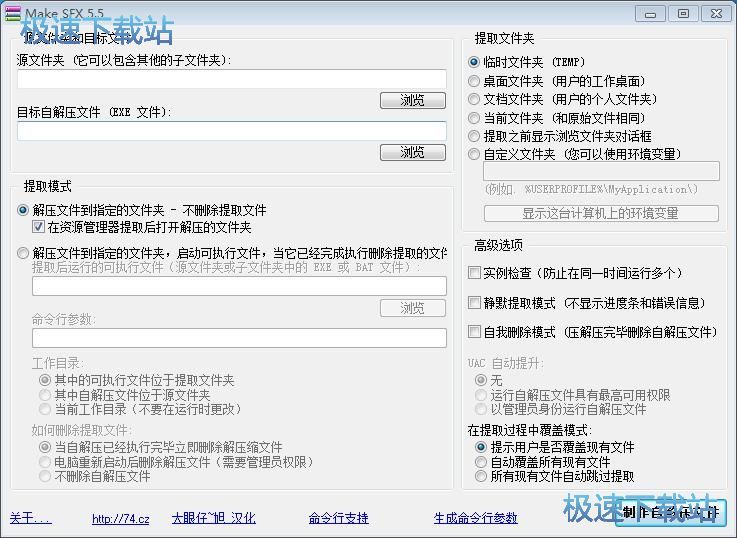This screenshot has height=538, width=737.
Task: Click the make self-extracting file button
Action: (671, 513)
